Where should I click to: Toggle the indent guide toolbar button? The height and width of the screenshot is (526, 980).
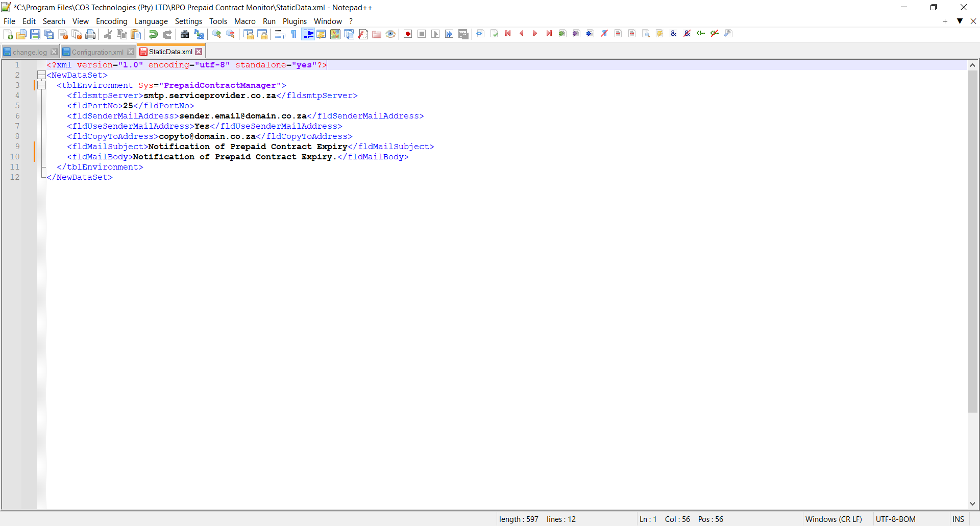[x=308, y=34]
